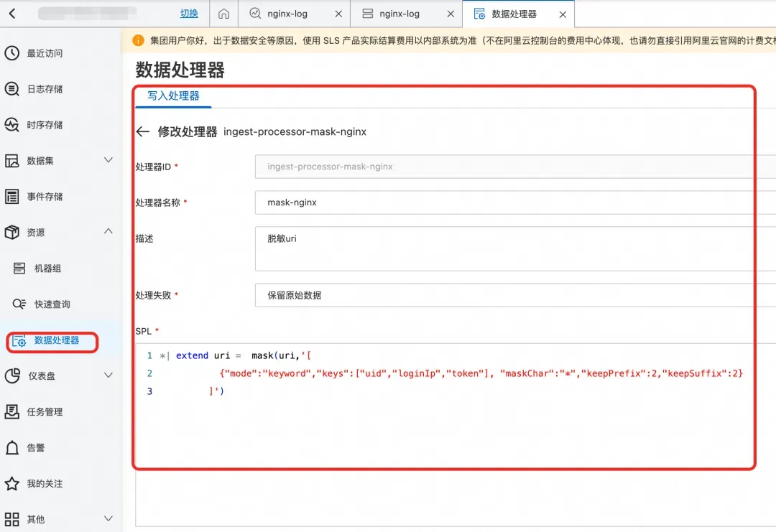Click 机器组 sidebar label
This screenshot has height=532, width=776.
(x=47, y=269)
